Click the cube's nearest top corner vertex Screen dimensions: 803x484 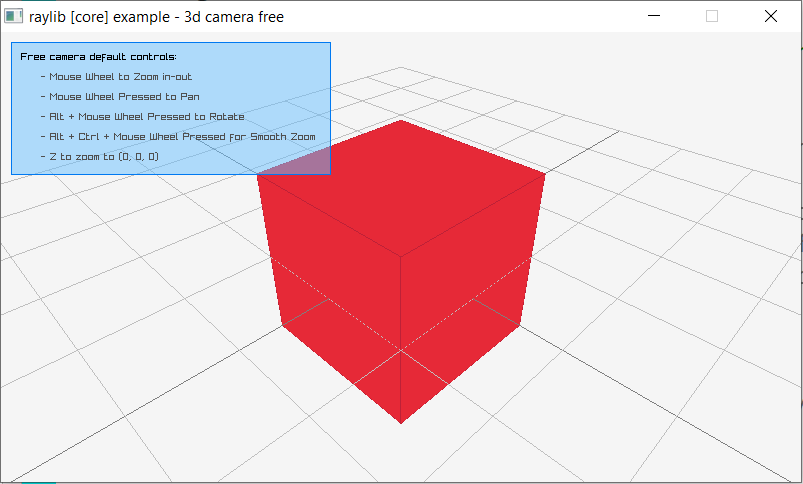tap(401, 255)
